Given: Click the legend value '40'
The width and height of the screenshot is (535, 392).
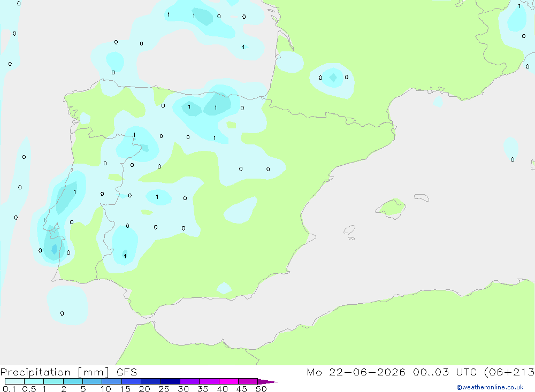Looking at the screenshot, I should coord(223,389).
